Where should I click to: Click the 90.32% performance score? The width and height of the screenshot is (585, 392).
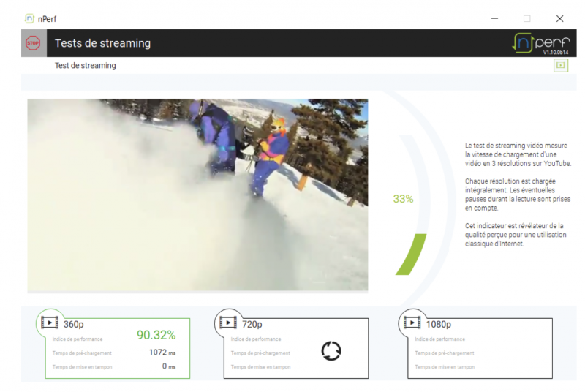156,335
